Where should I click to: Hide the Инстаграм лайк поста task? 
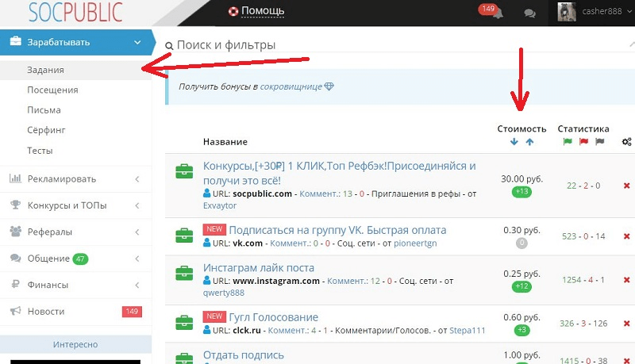coord(627,280)
